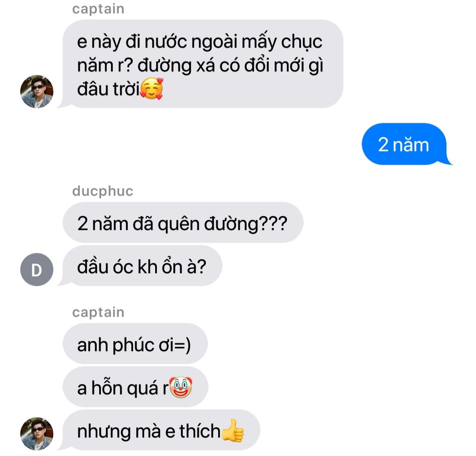Open the 'captain' sender name at the top
476x456 pixels.
[98, 9]
